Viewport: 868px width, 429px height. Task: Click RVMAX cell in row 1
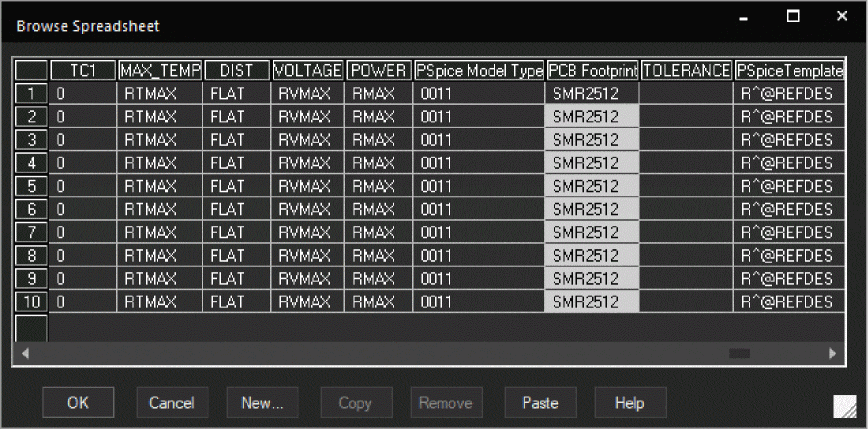pos(308,94)
